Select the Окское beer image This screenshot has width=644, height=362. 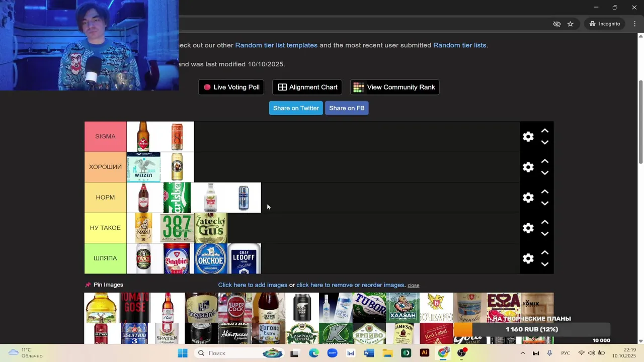tap(211, 258)
